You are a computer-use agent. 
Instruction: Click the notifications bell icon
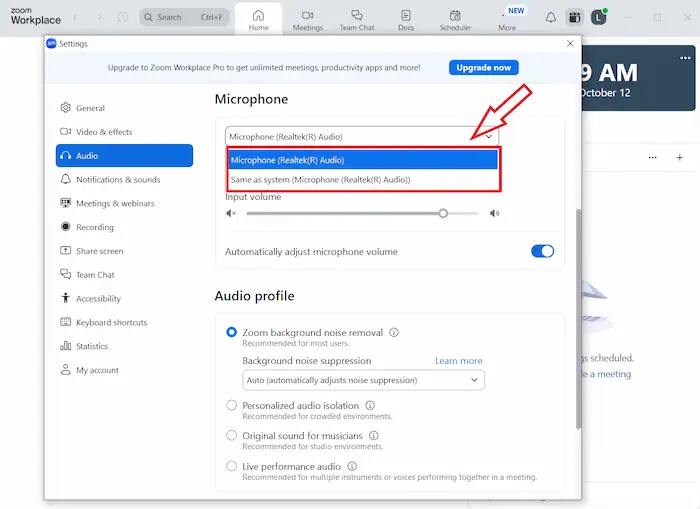pos(550,17)
